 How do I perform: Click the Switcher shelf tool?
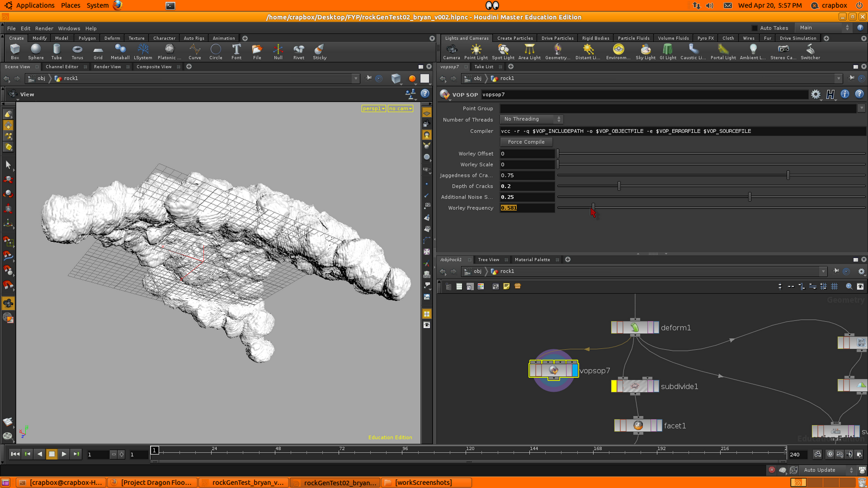[x=810, y=52]
